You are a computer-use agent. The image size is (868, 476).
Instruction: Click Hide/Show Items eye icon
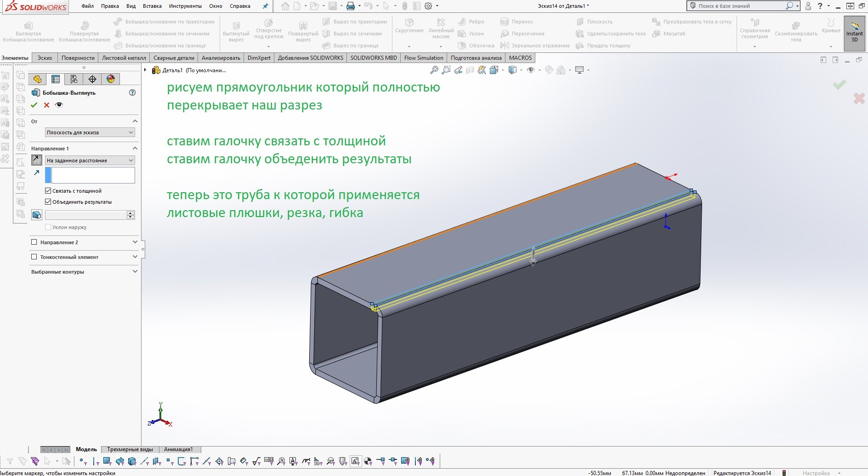click(531, 70)
